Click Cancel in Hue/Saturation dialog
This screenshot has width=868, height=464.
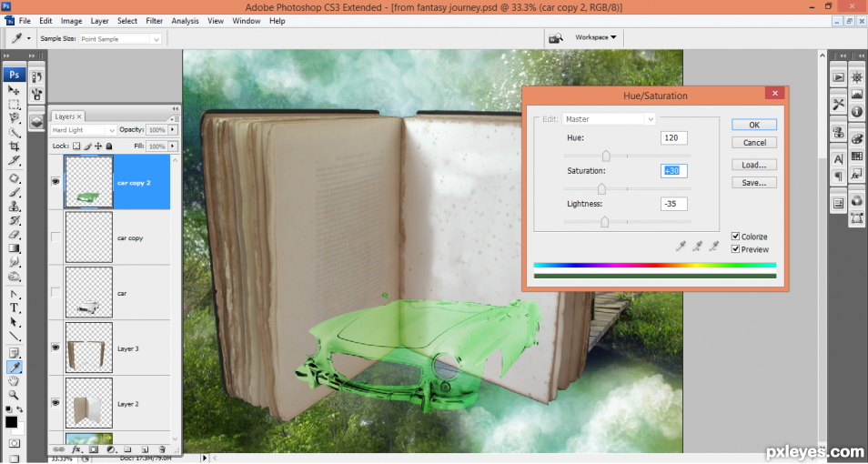coord(754,142)
